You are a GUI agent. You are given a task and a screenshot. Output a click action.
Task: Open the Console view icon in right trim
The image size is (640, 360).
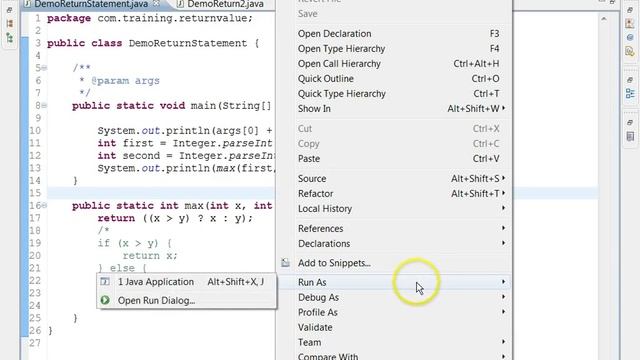pyautogui.click(x=630, y=136)
